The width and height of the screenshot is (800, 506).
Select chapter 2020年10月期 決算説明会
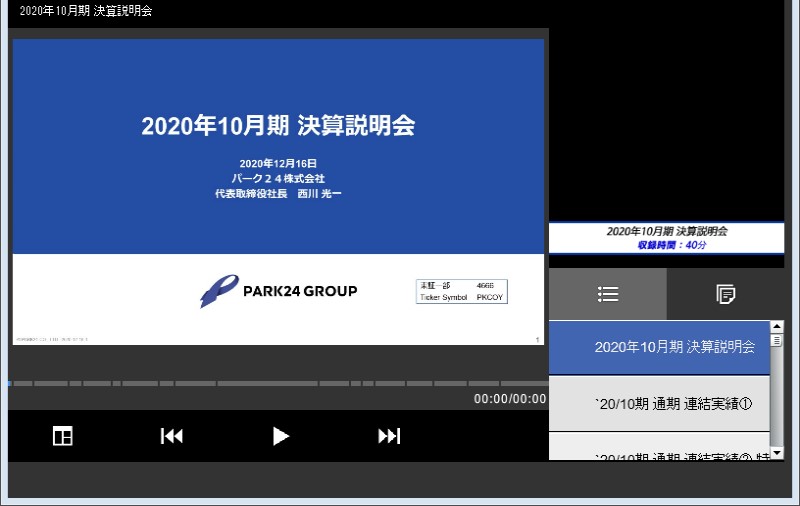click(659, 347)
